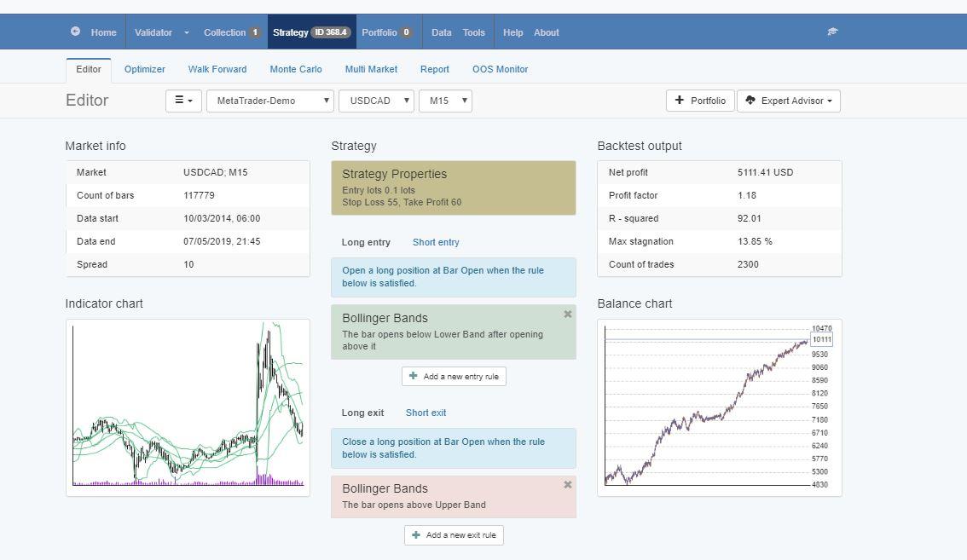Click the Profit factor value 1.18

tap(747, 195)
